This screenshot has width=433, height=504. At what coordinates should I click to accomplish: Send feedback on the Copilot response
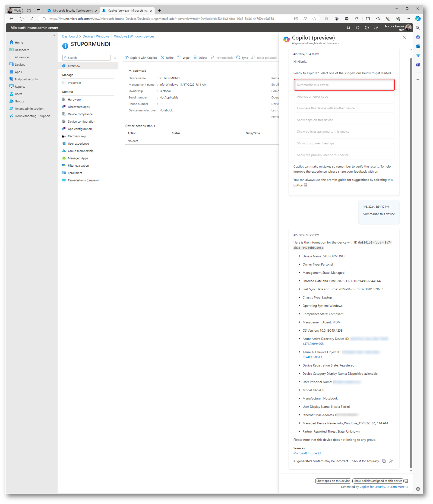tap(391, 461)
